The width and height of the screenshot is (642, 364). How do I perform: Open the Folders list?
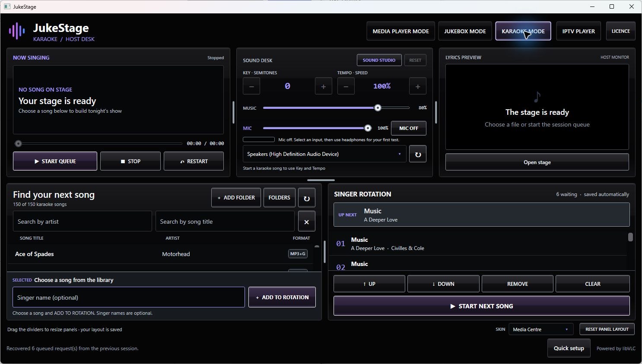[x=280, y=198]
